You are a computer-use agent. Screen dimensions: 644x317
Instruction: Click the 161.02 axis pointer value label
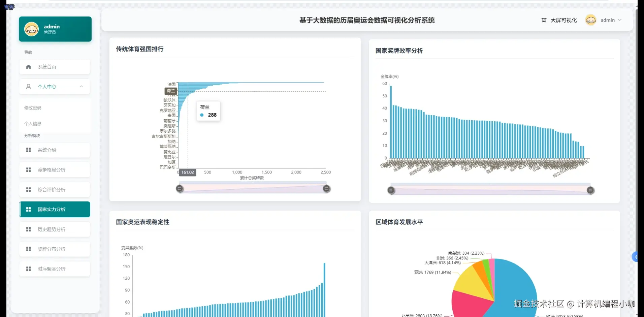pyautogui.click(x=188, y=172)
